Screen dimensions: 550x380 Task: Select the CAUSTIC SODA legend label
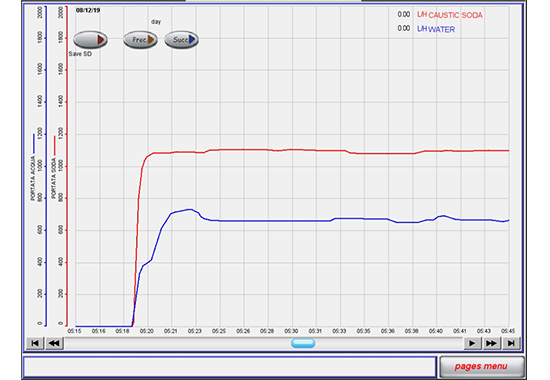[456, 15]
